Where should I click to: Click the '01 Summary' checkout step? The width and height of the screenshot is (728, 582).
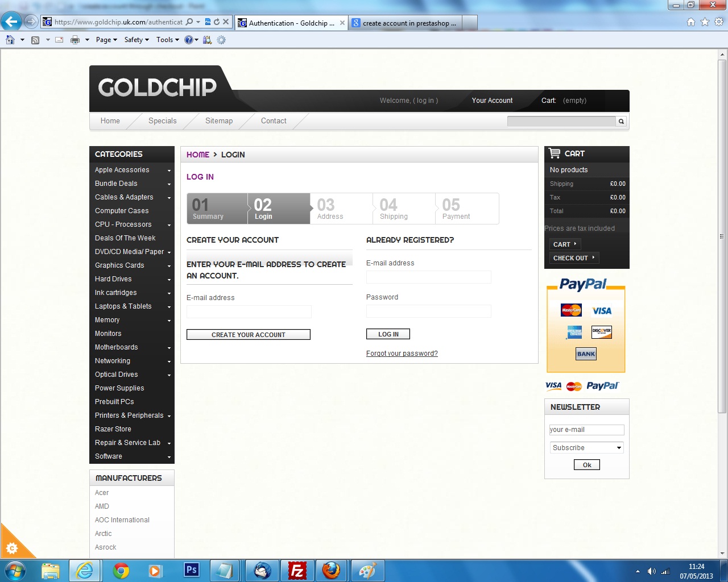coord(217,209)
